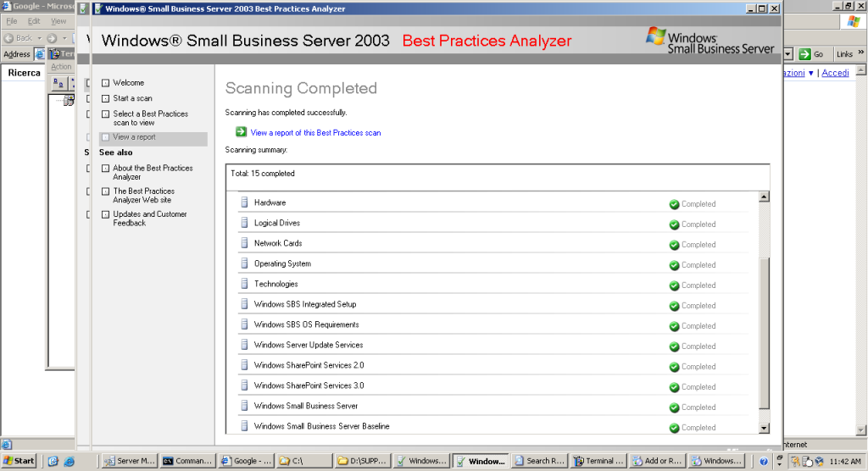Switch to the Terminal taskbar button

coord(598,461)
